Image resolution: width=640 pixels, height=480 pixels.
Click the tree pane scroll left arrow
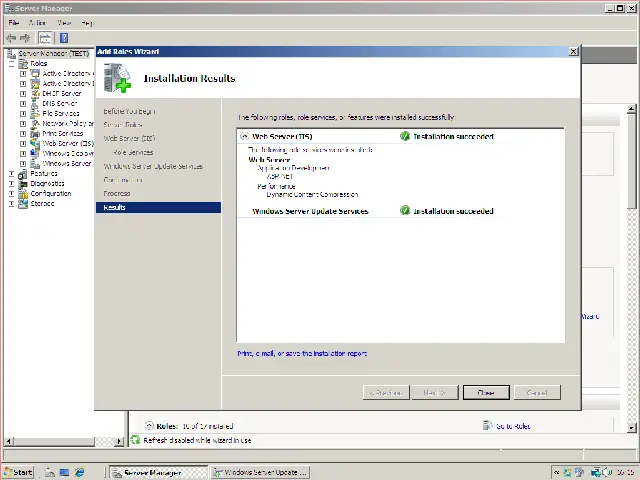pyautogui.click(x=8, y=441)
